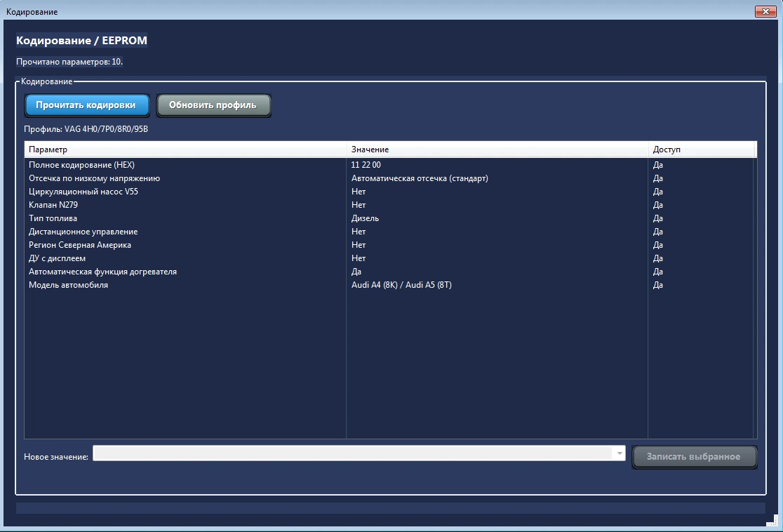The width and height of the screenshot is (783, 532).
Task: Sort by the Параметр column header
Action: click(185, 149)
